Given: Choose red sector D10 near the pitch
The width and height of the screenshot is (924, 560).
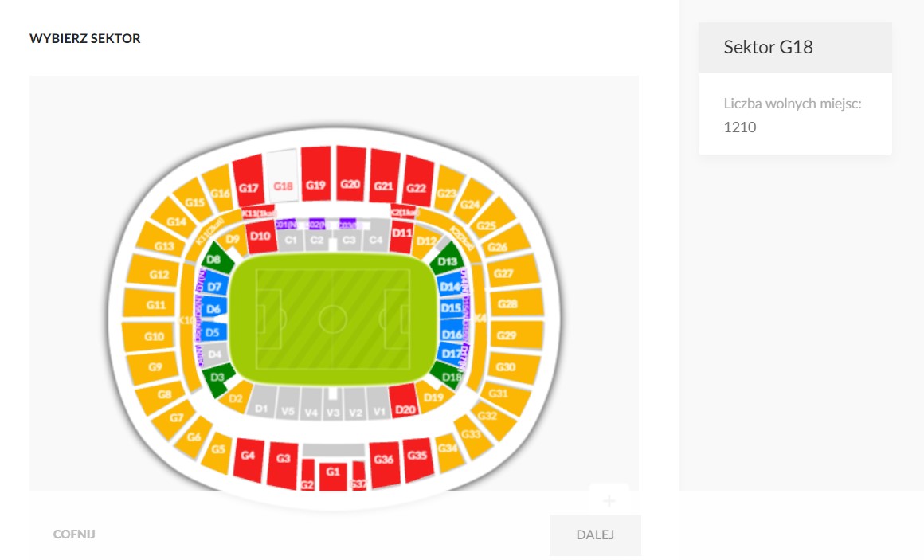Looking at the screenshot, I should [260, 237].
